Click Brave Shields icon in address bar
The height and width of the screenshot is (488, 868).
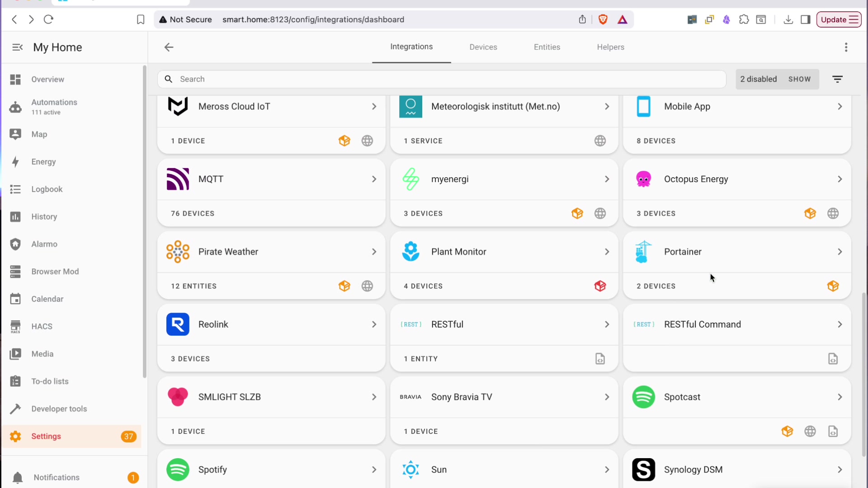click(603, 19)
